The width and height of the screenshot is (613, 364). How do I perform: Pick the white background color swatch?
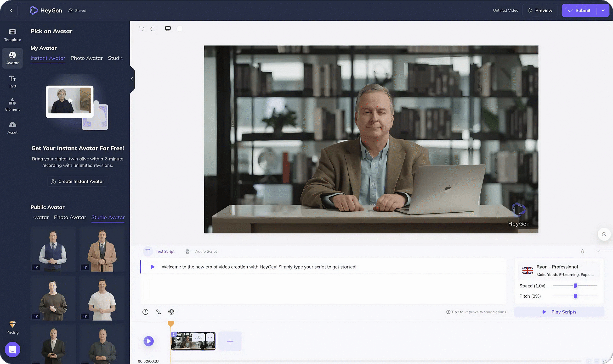pyautogui.click(x=180, y=28)
